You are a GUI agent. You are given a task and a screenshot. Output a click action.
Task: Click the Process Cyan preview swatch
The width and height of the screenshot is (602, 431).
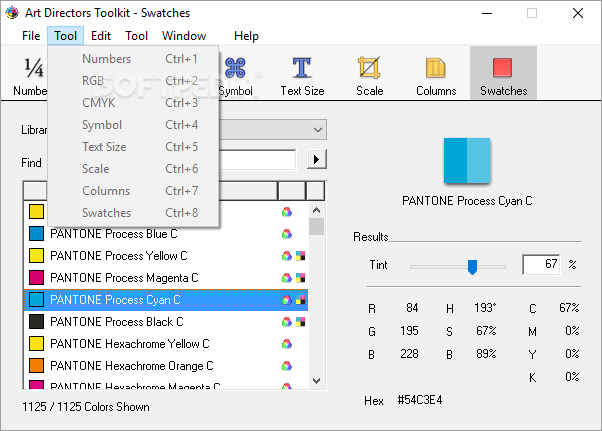click(x=467, y=160)
